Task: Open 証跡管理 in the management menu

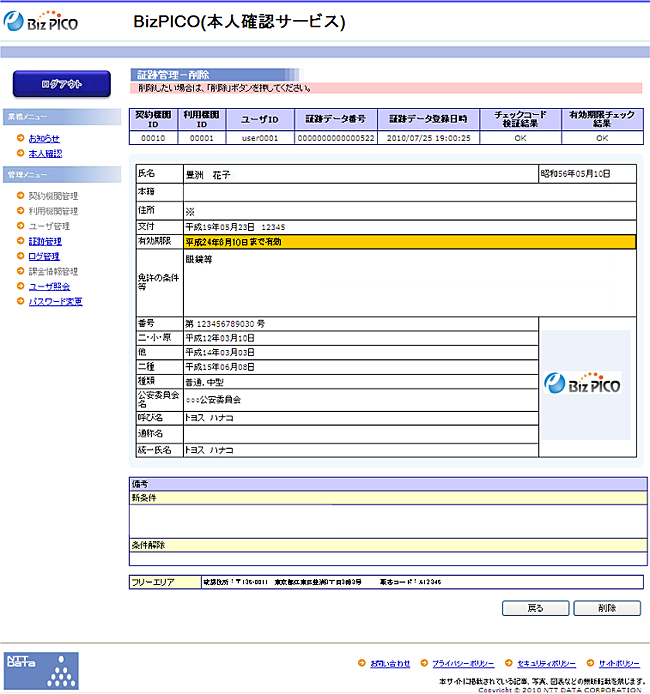Action: tap(45, 241)
